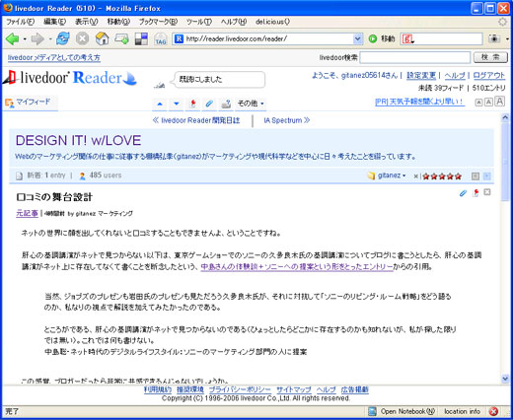The image size is (513, 420).
Task: Select the smallest font size A button
Action: point(478,103)
